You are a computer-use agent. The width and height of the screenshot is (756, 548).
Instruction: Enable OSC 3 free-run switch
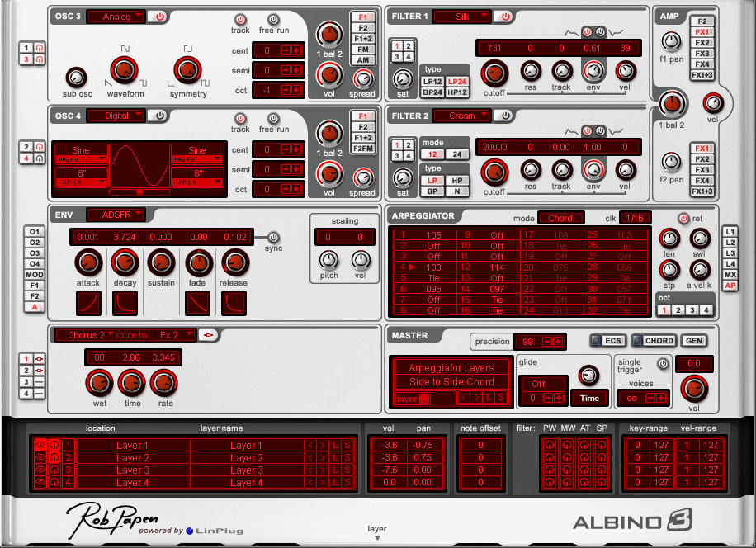273,20
